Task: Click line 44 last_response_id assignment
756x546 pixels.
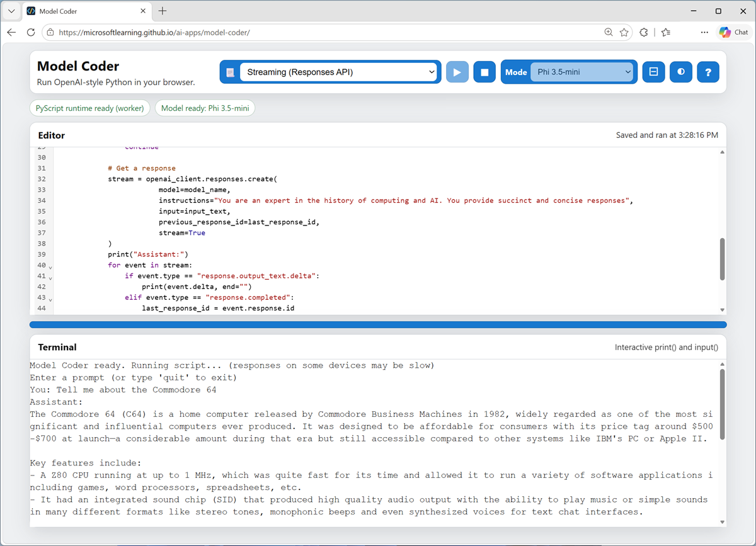Action: point(218,309)
